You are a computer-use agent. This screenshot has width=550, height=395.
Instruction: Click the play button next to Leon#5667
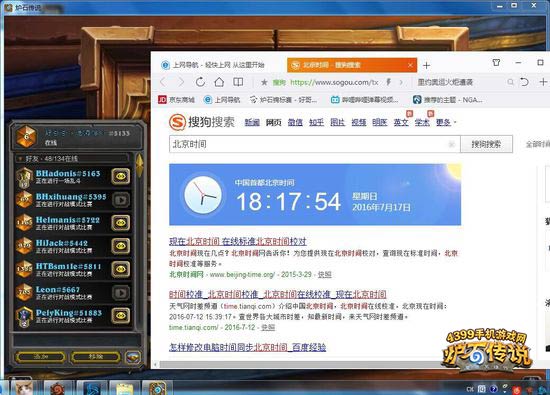click(121, 293)
